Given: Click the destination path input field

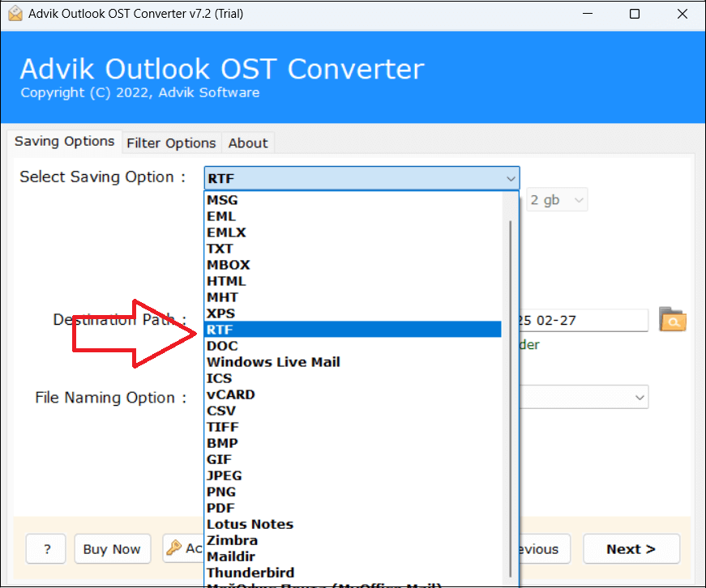Looking at the screenshot, I should click(x=584, y=320).
